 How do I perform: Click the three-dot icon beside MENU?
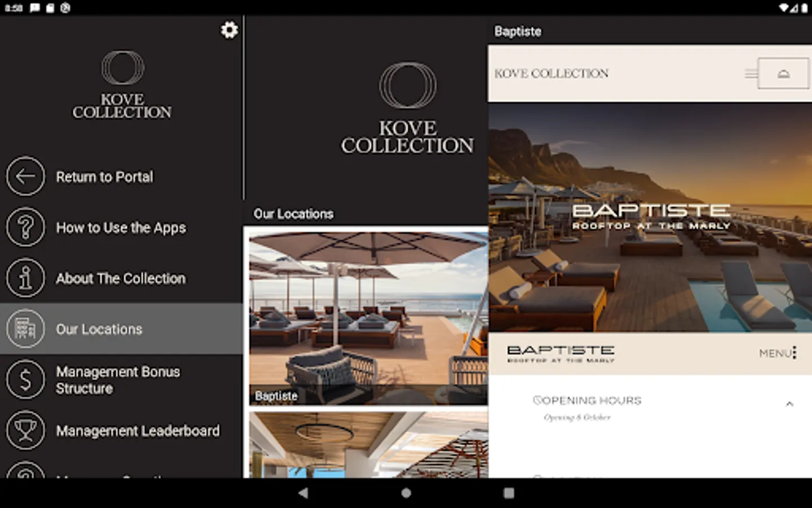(795, 353)
